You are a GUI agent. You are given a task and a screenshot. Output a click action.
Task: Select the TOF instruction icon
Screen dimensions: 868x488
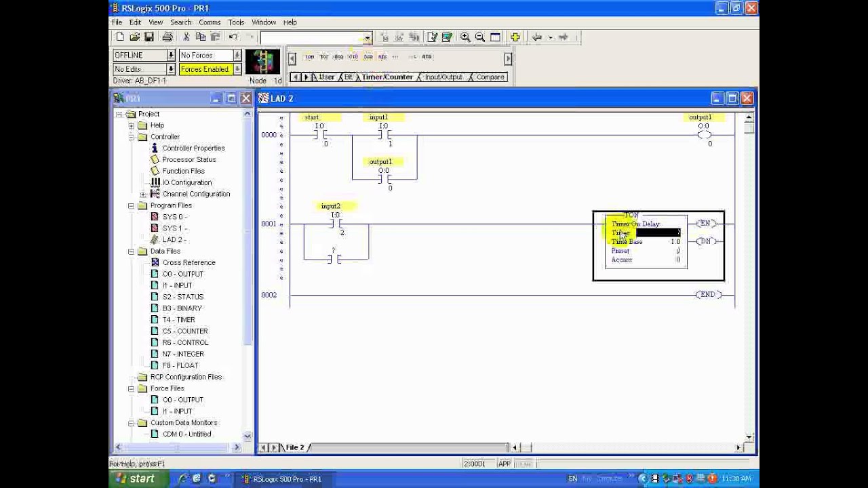pos(324,57)
